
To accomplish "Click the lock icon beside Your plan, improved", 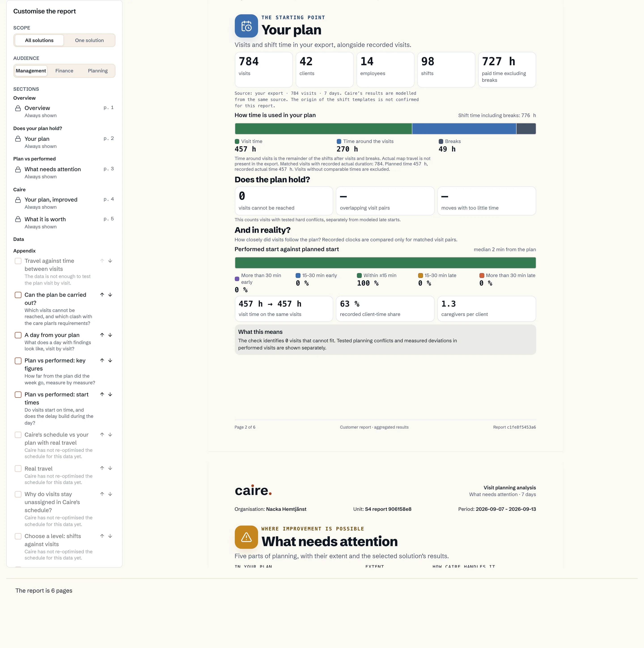I will click(18, 200).
